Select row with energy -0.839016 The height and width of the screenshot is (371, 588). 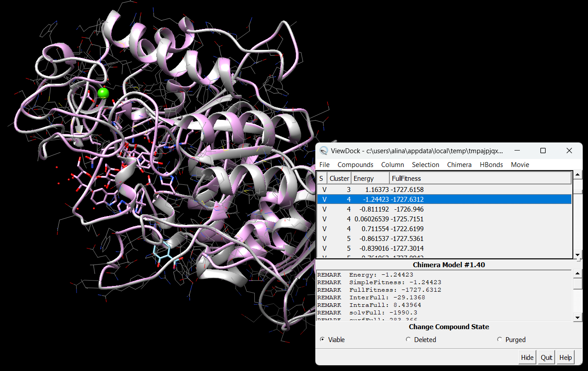point(444,248)
